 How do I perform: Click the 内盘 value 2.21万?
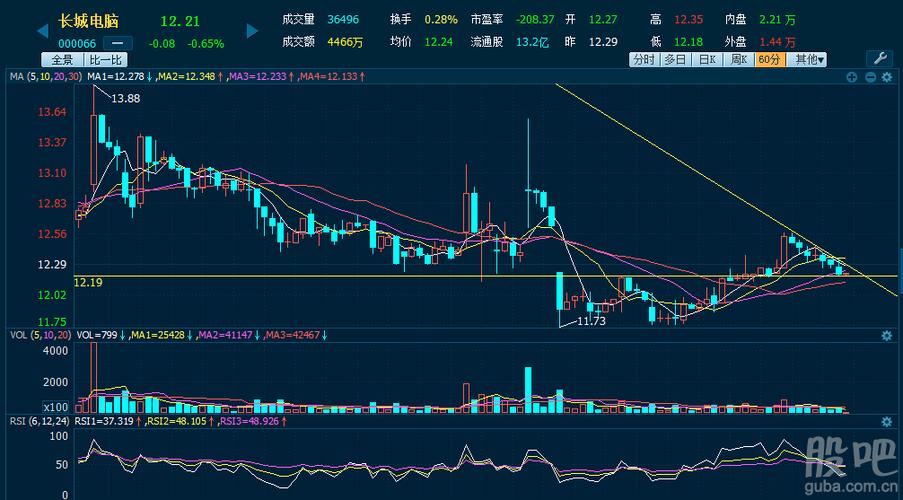(x=777, y=20)
